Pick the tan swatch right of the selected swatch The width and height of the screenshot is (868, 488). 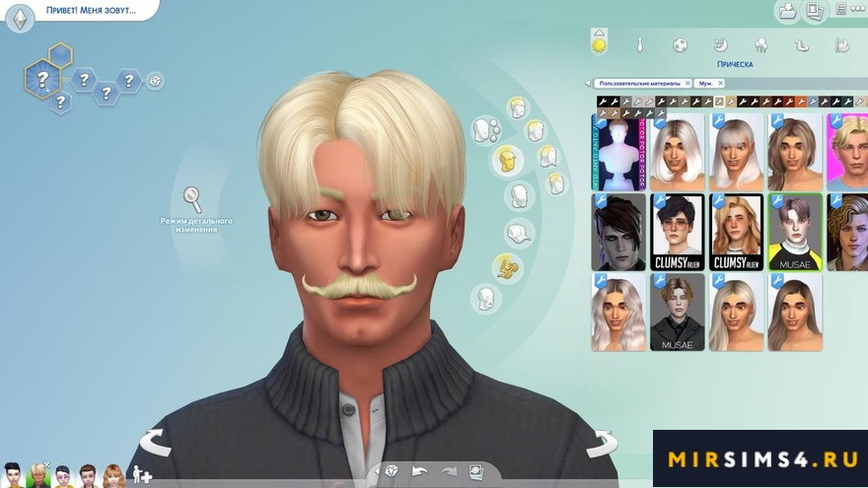coord(731,102)
